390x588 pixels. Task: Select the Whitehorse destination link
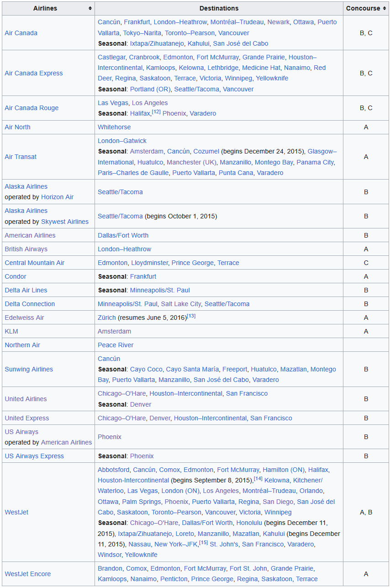pyautogui.click(x=114, y=127)
